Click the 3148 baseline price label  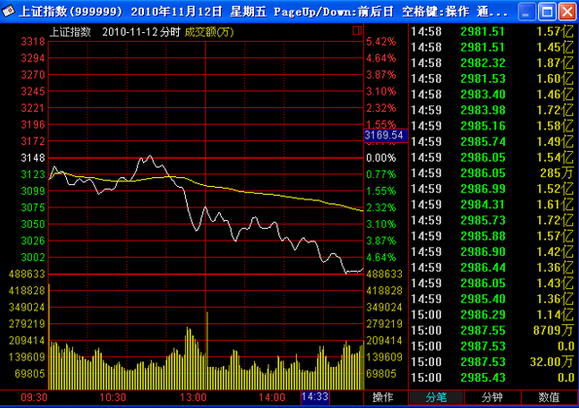33,158
